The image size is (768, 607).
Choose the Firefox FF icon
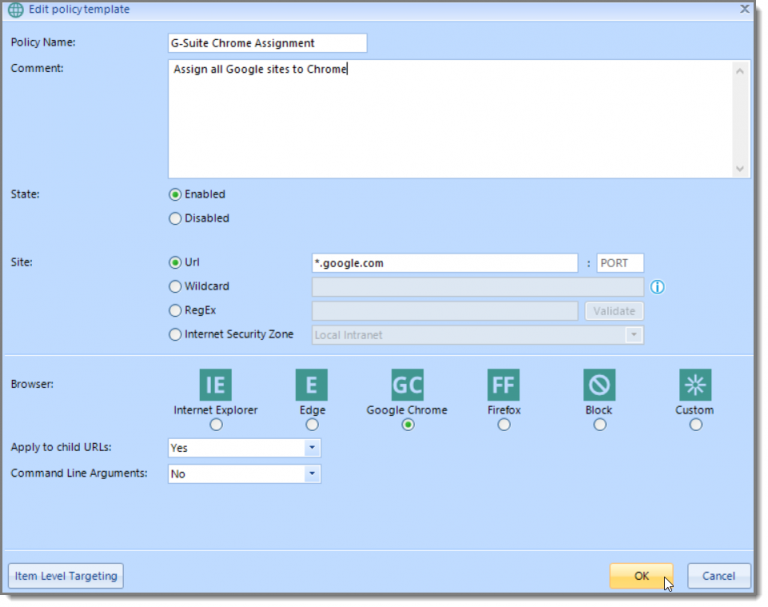click(x=503, y=385)
